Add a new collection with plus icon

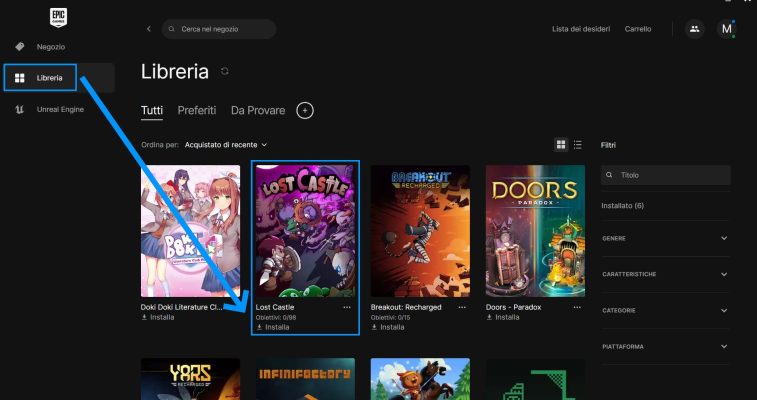click(x=305, y=110)
